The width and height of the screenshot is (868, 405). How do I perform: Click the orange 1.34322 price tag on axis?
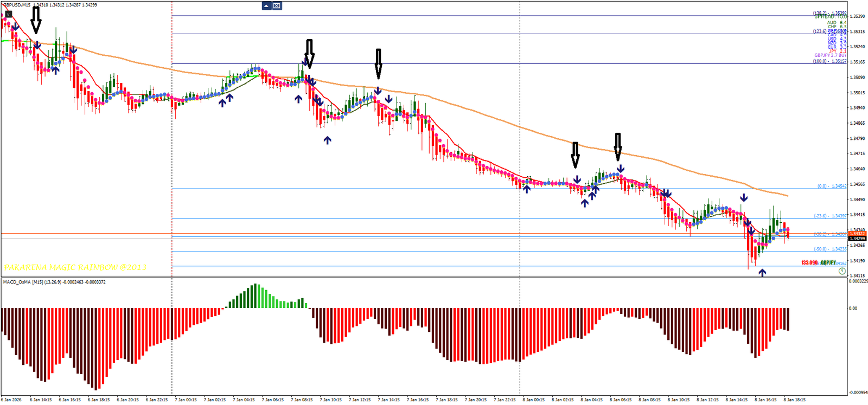[x=857, y=234]
